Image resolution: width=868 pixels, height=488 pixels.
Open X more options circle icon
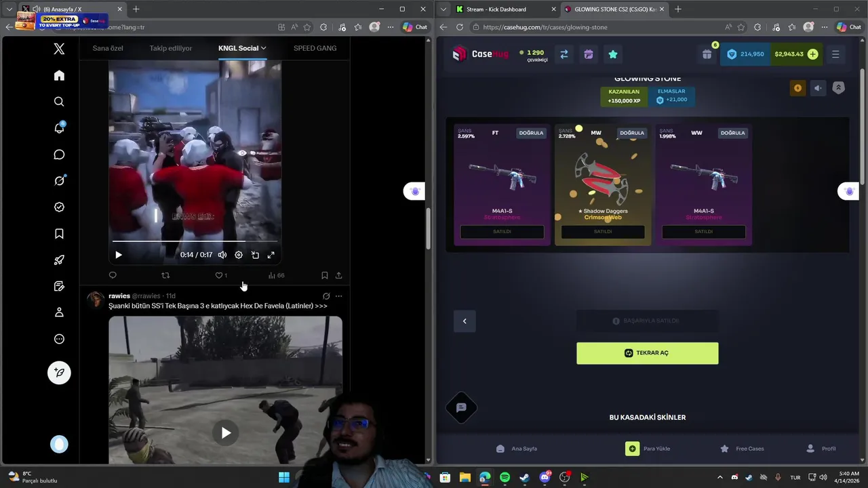pyautogui.click(x=59, y=339)
